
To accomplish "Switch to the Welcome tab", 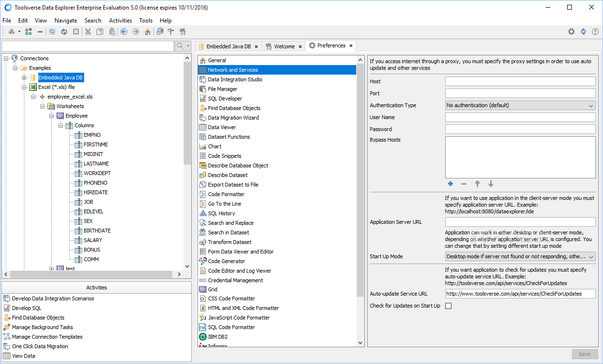I will (x=284, y=46).
